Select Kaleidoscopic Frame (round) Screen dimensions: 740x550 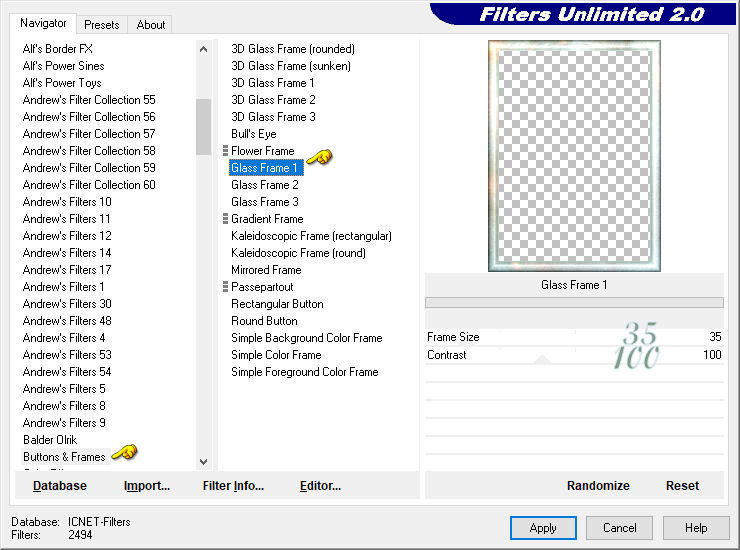[x=298, y=253]
